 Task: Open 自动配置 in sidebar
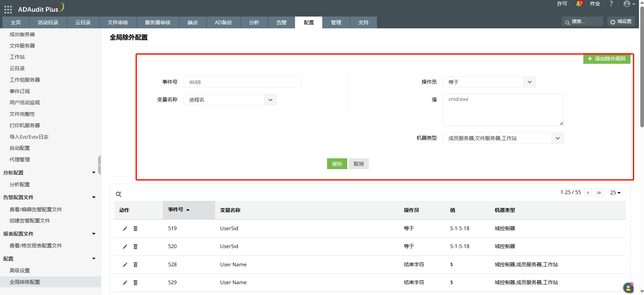click(x=20, y=148)
